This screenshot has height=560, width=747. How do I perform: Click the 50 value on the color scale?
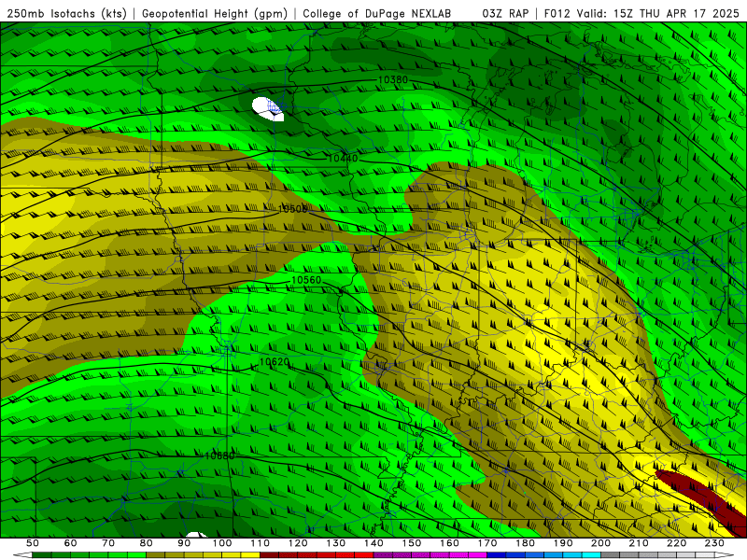(x=33, y=543)
